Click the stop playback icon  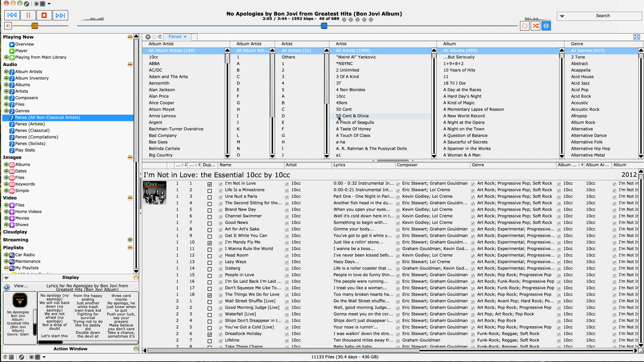[44, 15]
